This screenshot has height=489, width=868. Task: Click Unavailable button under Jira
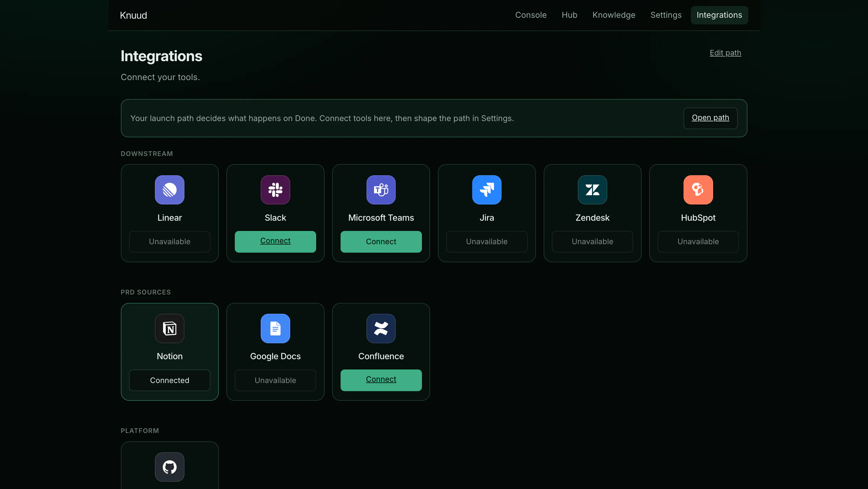(x=486, y=241)
